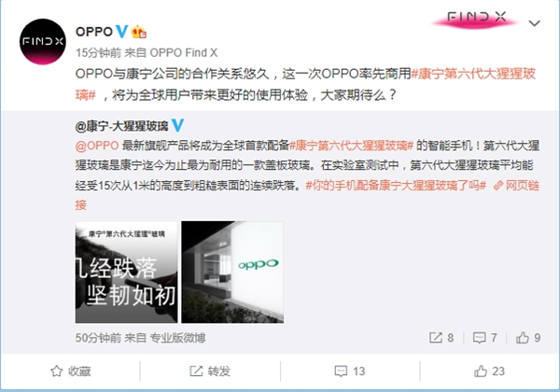Open hashtag 你的手机配备康宁大猩猩玻璃了吗

click(396, 186)
